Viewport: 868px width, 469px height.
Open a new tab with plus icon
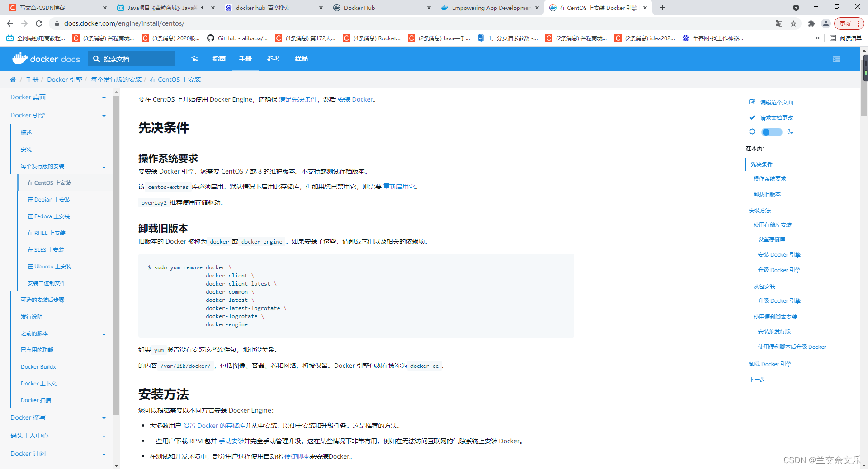(x=662, y=8)
